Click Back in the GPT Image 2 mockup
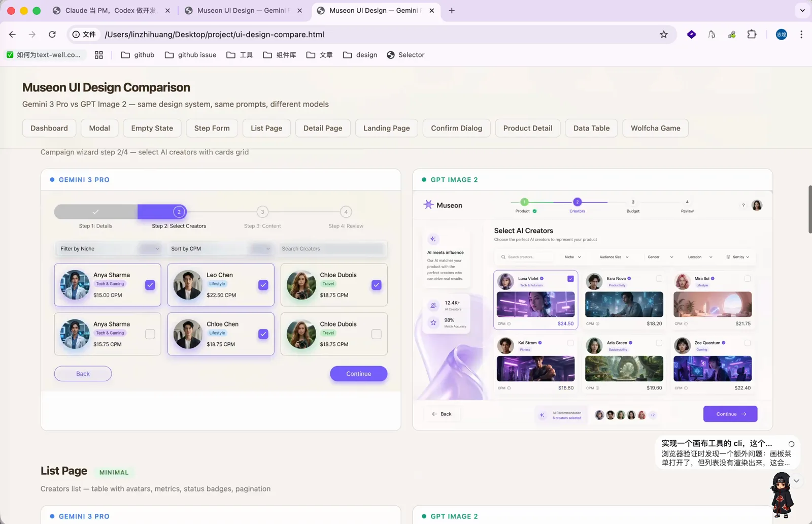Screen dimensions: 812x524 (x=442, y=414)
